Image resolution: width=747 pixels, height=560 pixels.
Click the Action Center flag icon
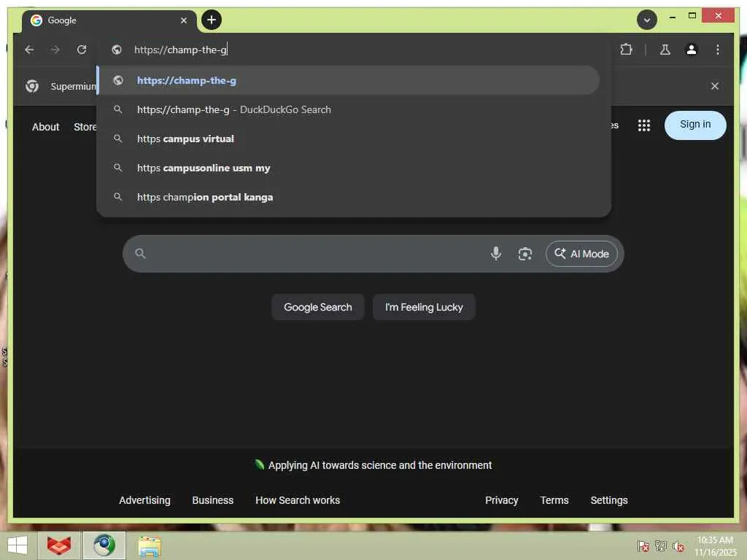click(643, 545)
